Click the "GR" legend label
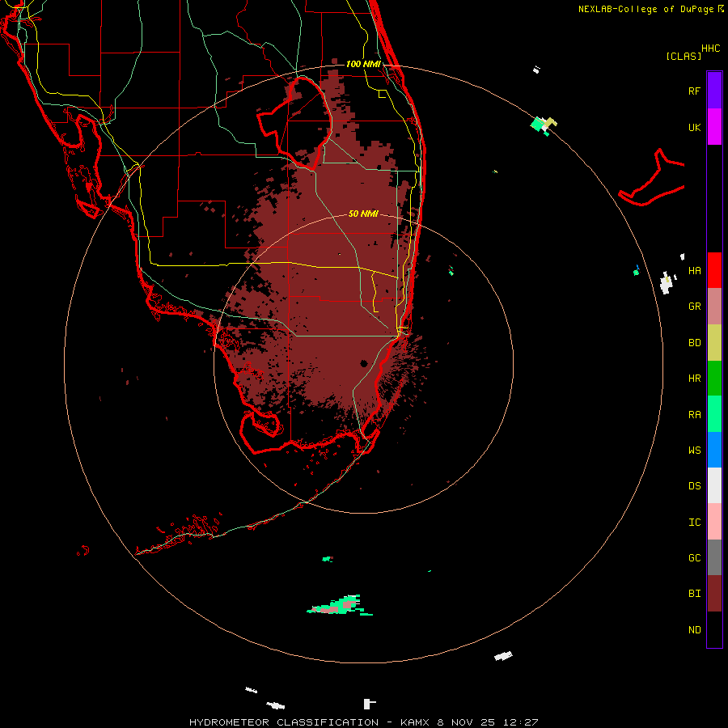Viewport: 728px width, 728px height. pyautogui.click(x=694, y=307)
